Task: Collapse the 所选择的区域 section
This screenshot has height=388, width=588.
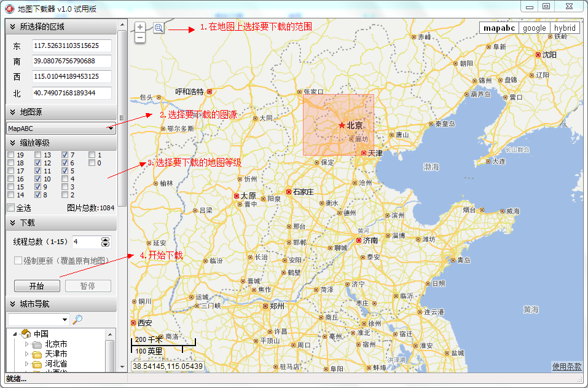Action: point(12,26)
